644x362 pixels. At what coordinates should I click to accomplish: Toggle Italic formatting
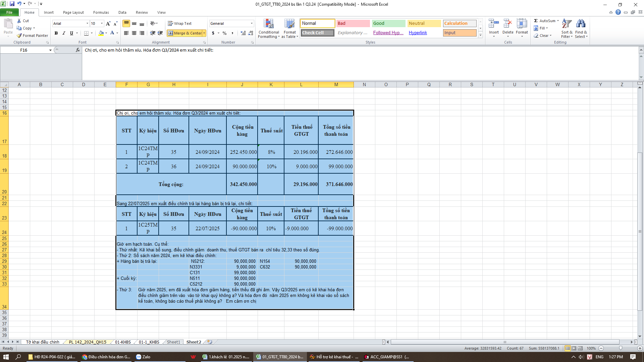pos(64,33)
